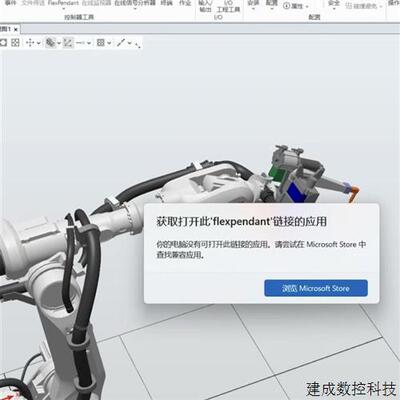Click the dialog message mentioning Microsoft Store
Viewport: 400px width, 400px height.
pyautogui.click(x=261, y=250)
